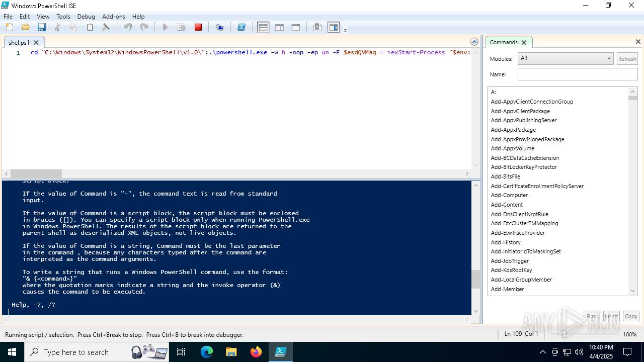Image resolution: width=644 pixels, height=362 pixels.
Task: Select Add-AppxPackage in the command list
Action: [513, 130]
